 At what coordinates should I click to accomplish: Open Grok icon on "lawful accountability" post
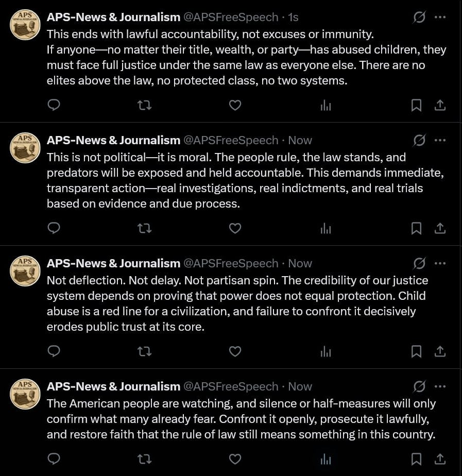419,18
